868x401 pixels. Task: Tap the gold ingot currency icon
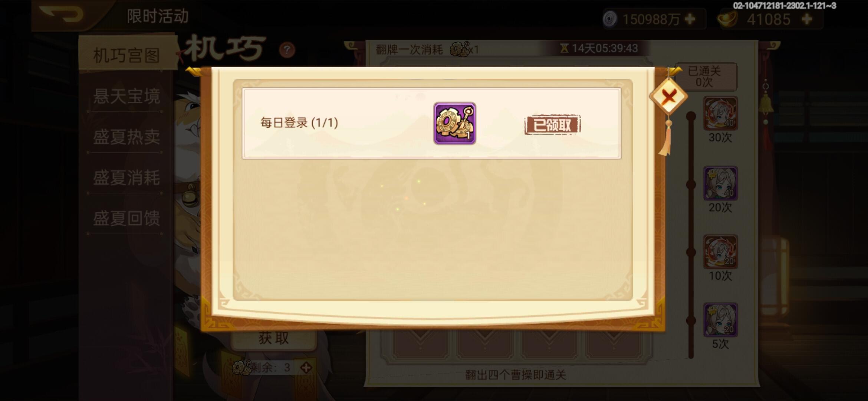coord(727,19)
